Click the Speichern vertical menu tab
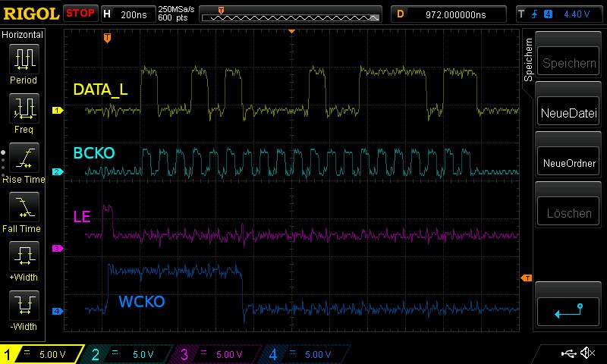The image size is (607, 364). tap(528, 59)
